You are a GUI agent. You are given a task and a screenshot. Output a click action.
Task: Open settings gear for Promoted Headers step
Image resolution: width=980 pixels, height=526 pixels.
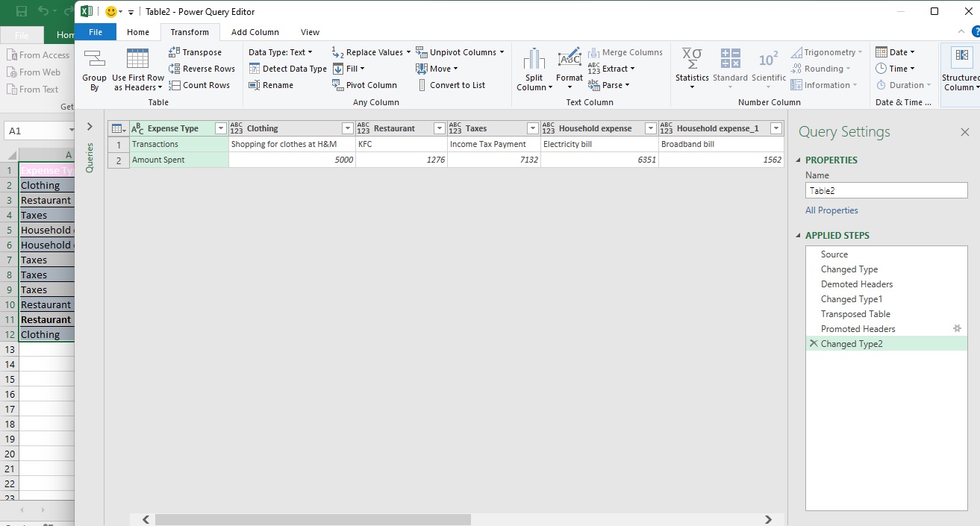click(x=958, y=328)
